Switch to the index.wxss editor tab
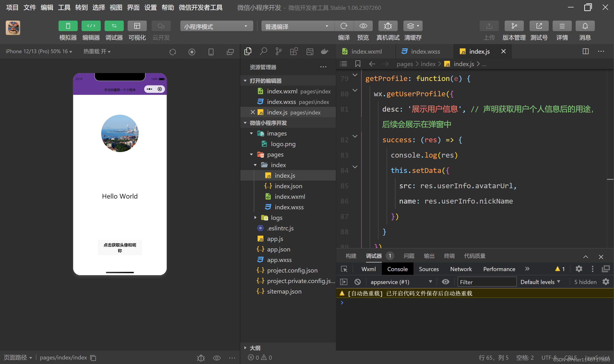This screenshot has height=364, width=614. click(x=425, y=51)
